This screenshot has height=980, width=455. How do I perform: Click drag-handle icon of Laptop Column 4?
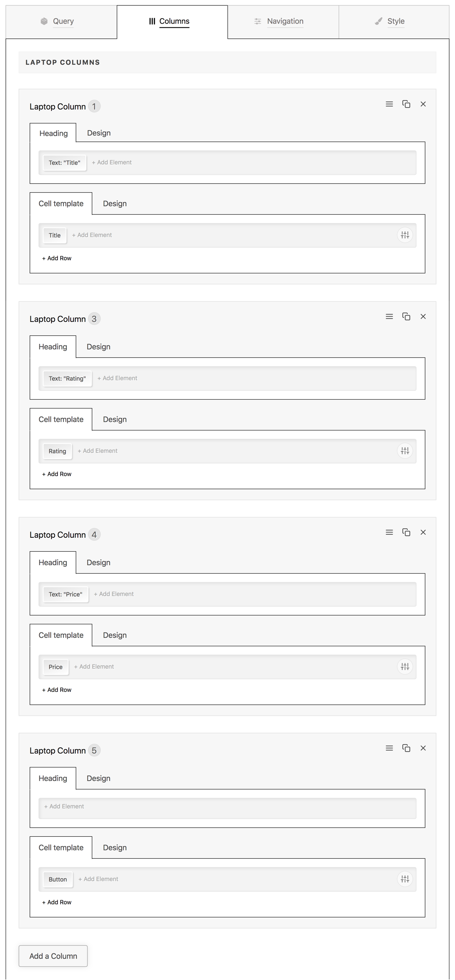[389, 532]
